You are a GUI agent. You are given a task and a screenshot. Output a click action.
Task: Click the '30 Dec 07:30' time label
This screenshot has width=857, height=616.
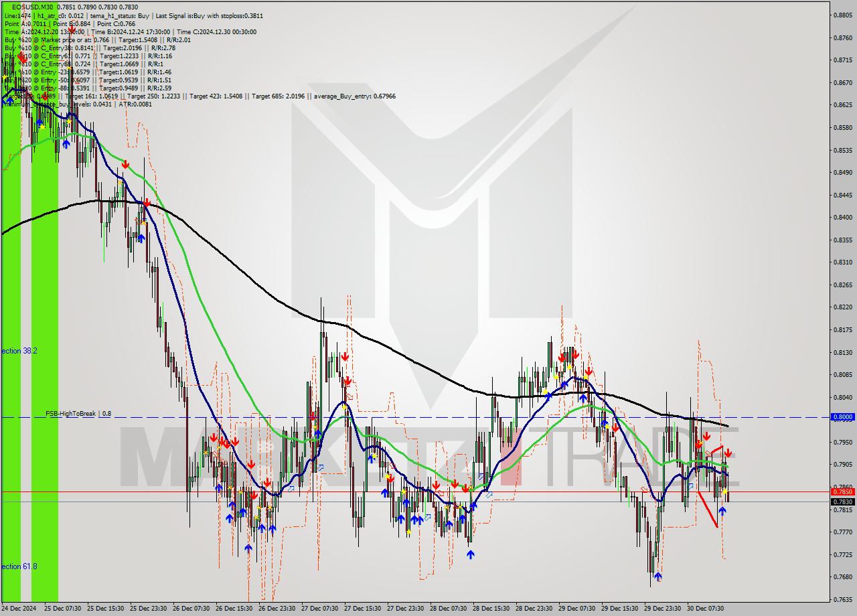tap(705, 609)
